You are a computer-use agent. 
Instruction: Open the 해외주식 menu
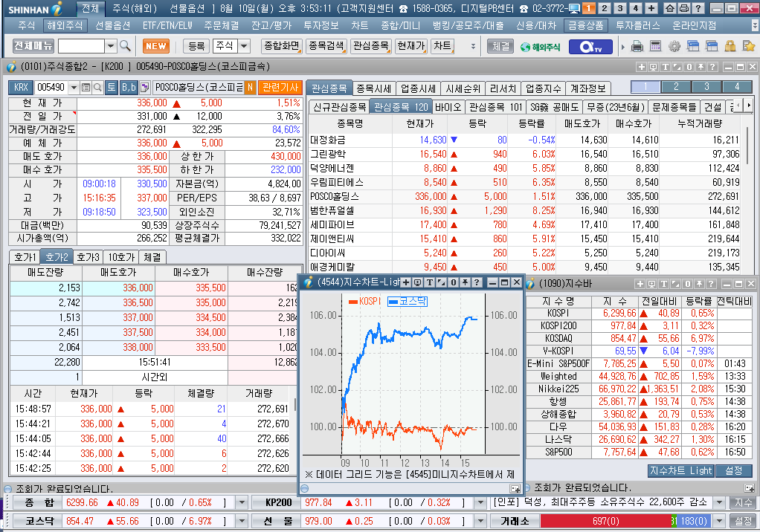tap(65, 26)
